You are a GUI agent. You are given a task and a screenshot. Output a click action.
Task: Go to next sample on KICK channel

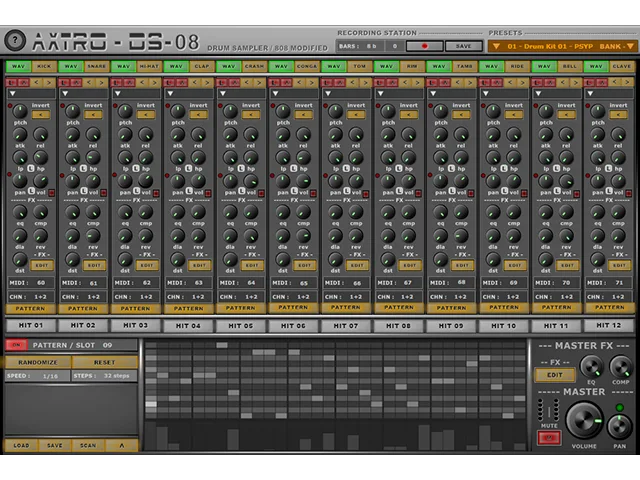(x=49, y=83)
